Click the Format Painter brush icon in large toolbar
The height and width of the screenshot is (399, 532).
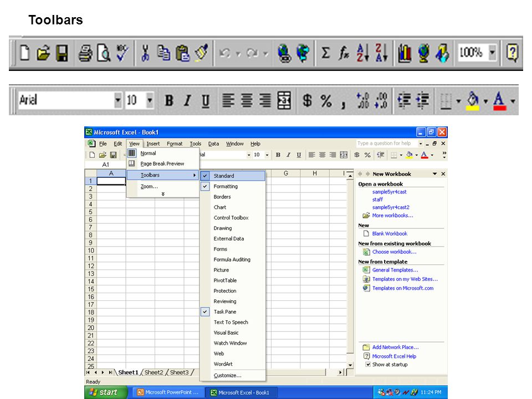point(201,53)
